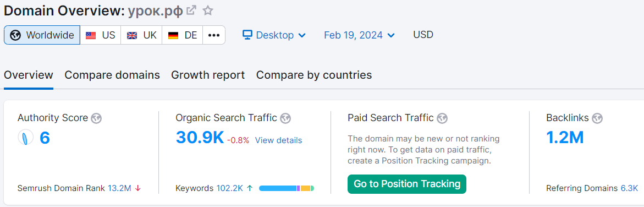644x207 pixels.
Task: Click globe icon beside Backlinks heading
Action: (598, 118)
